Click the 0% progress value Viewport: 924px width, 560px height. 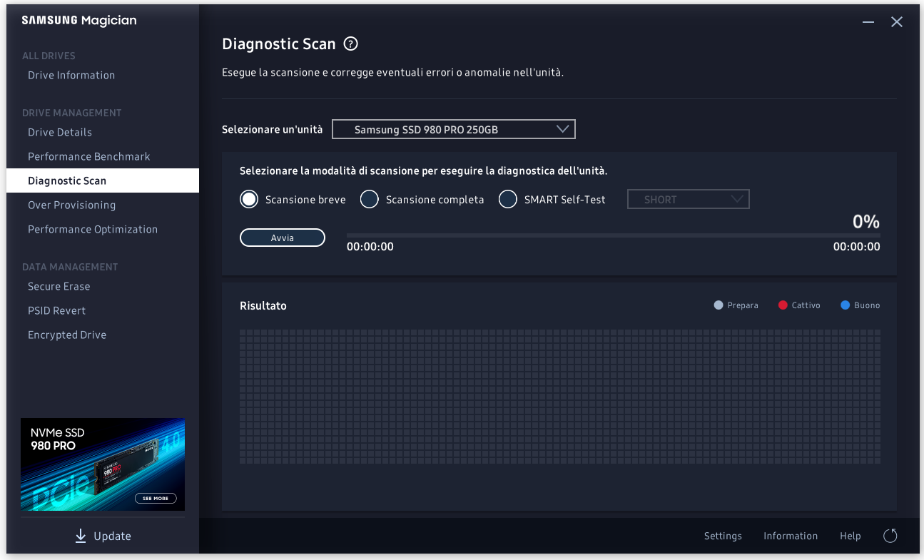pos(866,222)
